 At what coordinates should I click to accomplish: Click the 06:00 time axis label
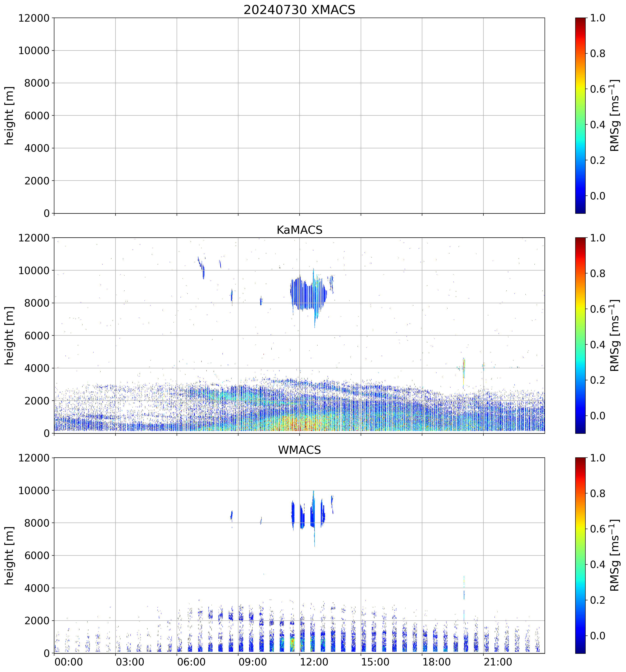point(191,662)
